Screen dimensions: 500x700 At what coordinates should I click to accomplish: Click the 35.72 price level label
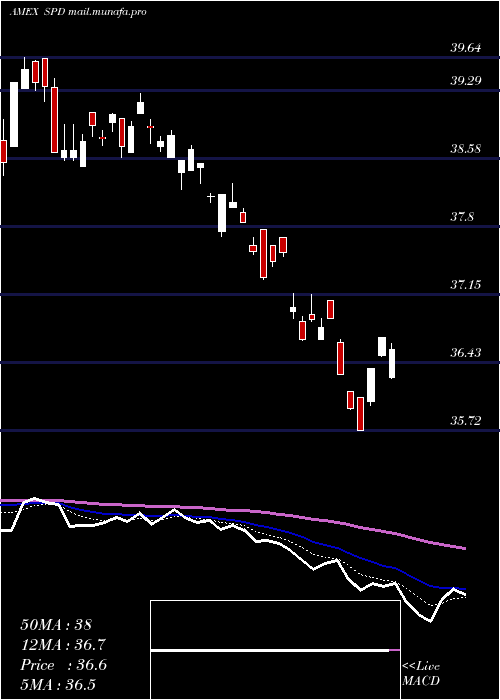pos(466,421)
